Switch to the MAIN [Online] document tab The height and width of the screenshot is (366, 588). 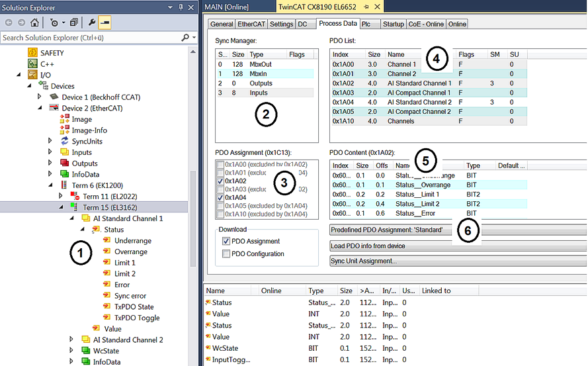point(226,7)
